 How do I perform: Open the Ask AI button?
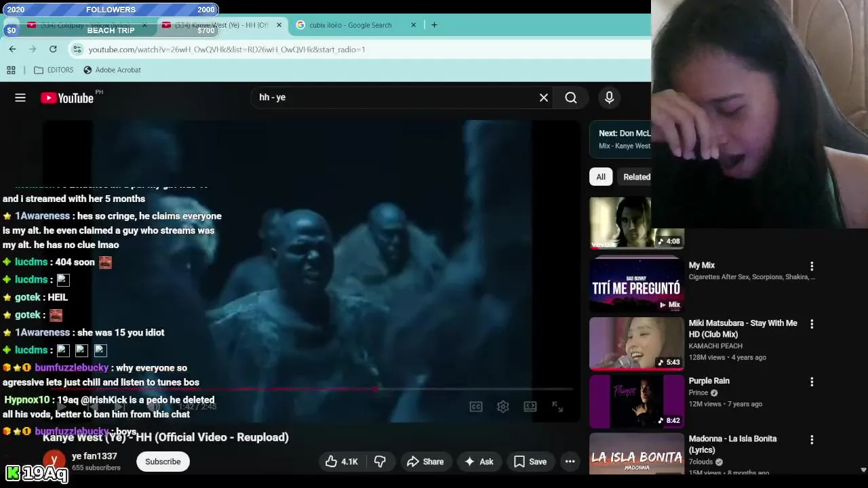[x=479, y=462]
